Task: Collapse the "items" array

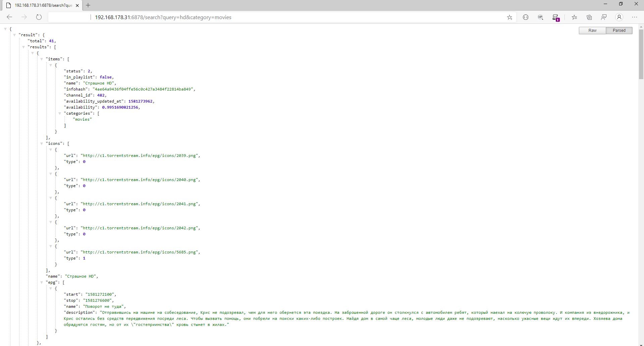Action: (42, 59)
